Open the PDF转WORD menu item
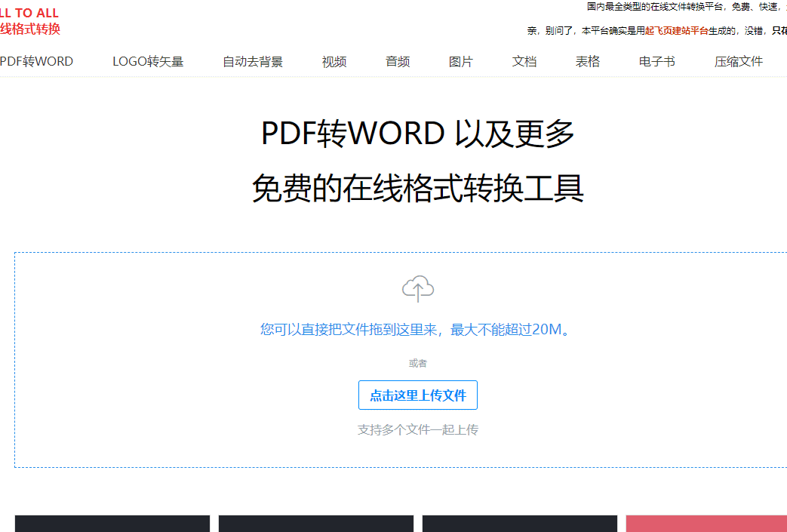The width and height of the screenshot is (787, 532). pos(36,62)
